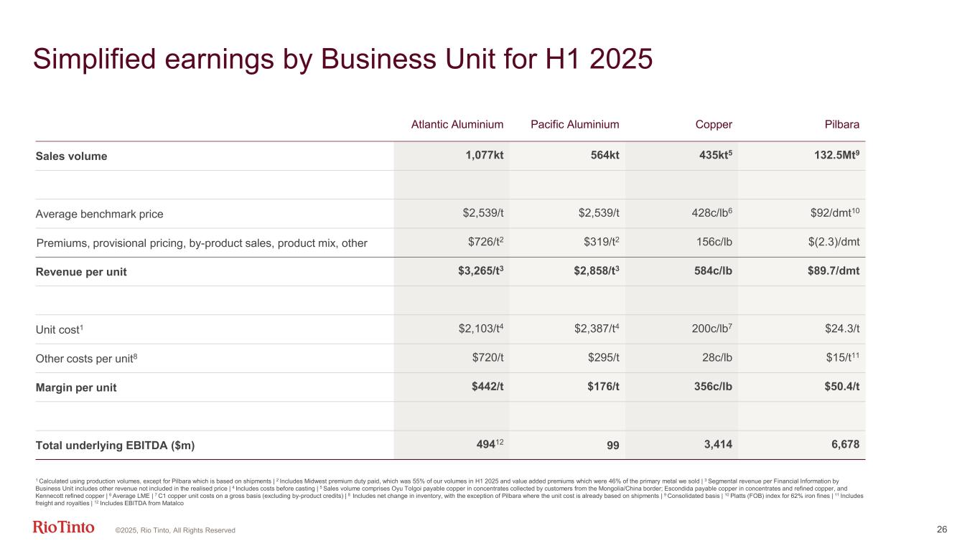Click the footnotes paragraph below the table
Screen dimensions: 980x551
(x=449, y=491)
